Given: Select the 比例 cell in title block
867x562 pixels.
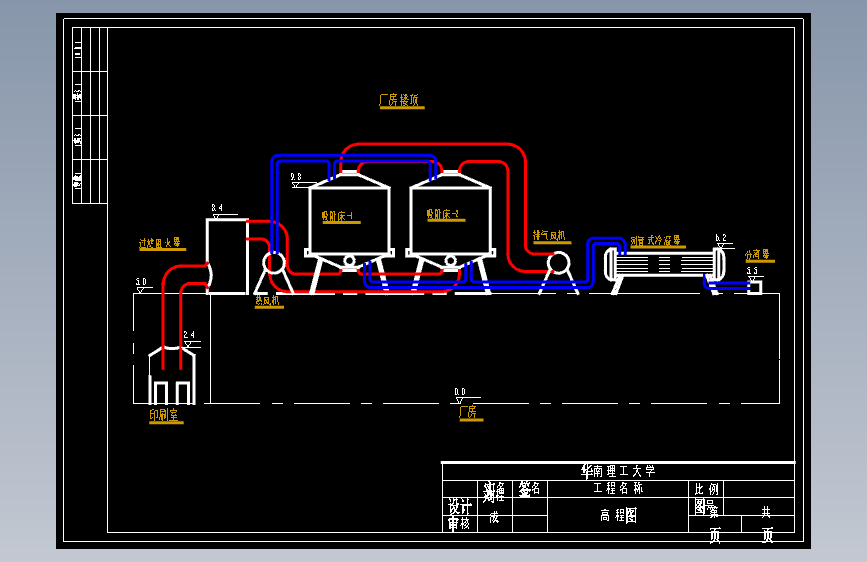Looking at the screenshot, I should click(x=706, y=489).
